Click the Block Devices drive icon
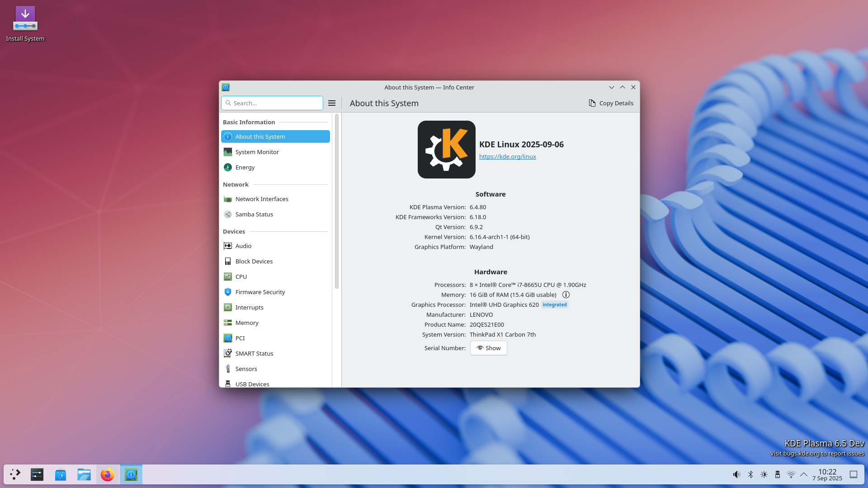 pos(228,261)
